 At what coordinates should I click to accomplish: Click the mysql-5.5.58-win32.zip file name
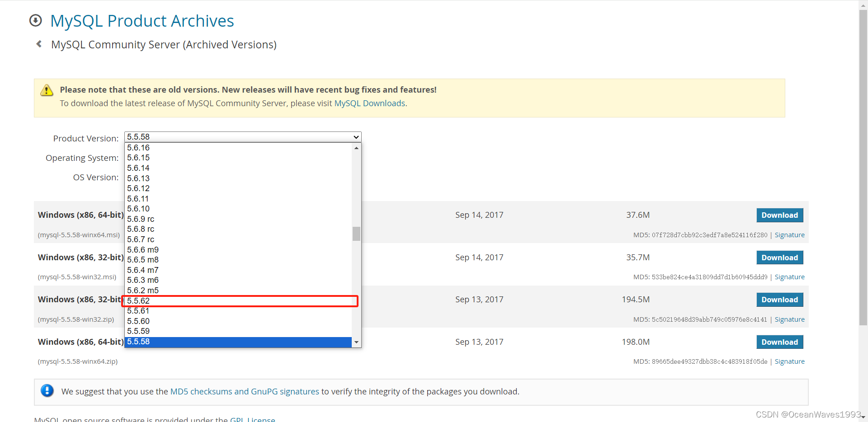point(76,319)
